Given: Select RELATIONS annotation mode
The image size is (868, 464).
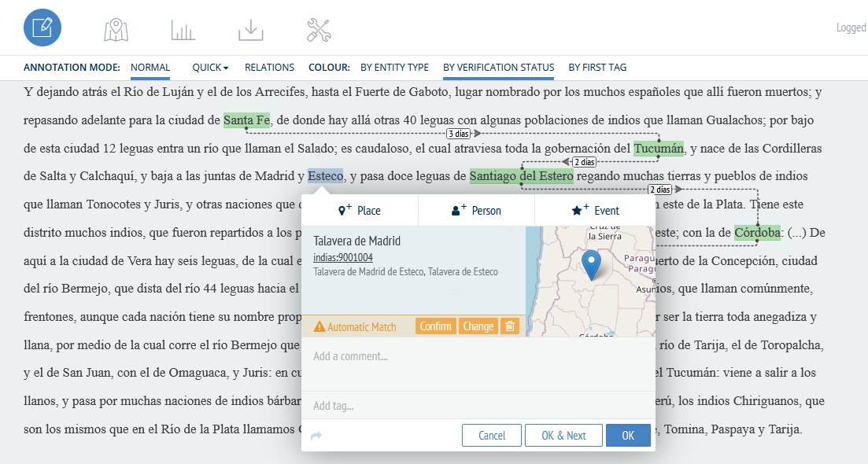Looking at the screenshot, I should [x=271, y=67].
